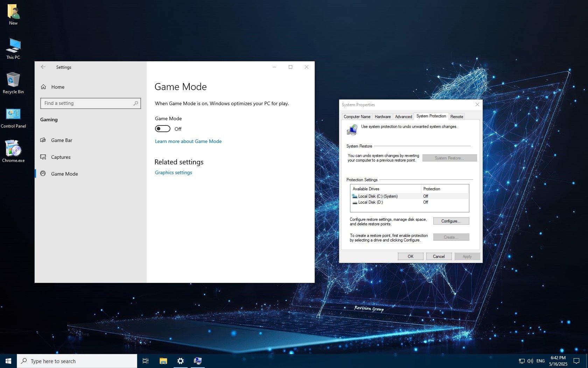The height and width of the screenshot is (368, 588).
Task: Open the Advanced tab in System Properties
Action: (x=403, y=117)
